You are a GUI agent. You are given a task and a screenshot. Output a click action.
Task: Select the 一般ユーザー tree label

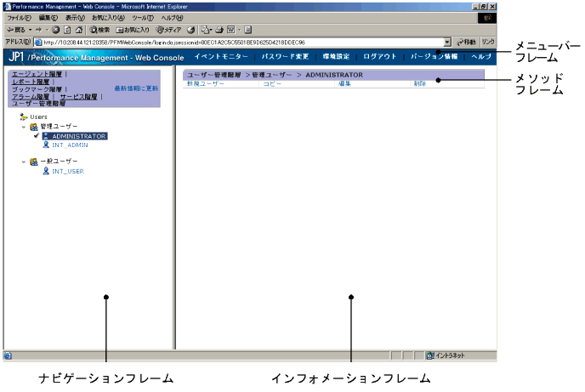tap(59, 161)
